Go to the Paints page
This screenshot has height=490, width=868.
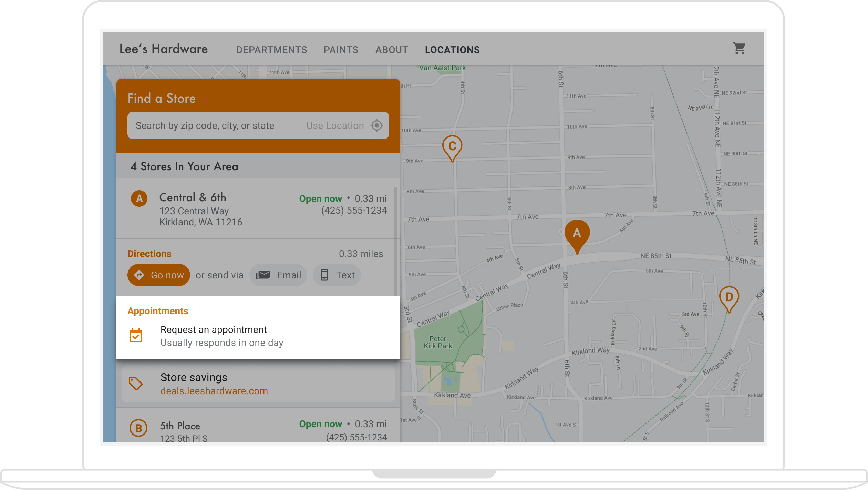click(341, 50)
